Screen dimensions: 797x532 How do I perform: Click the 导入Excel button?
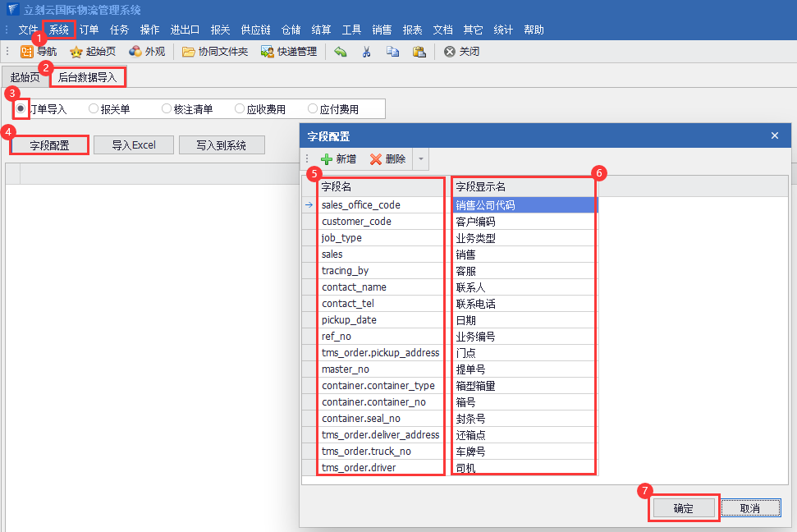(134, 145)
